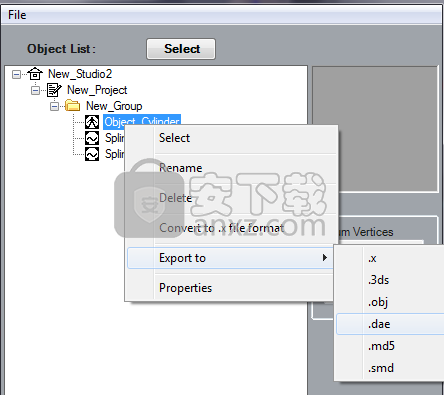Viewport: 444px width, 399px height.
Task: Collapse the New_Studio2 tree node
Action: point(16,74)
